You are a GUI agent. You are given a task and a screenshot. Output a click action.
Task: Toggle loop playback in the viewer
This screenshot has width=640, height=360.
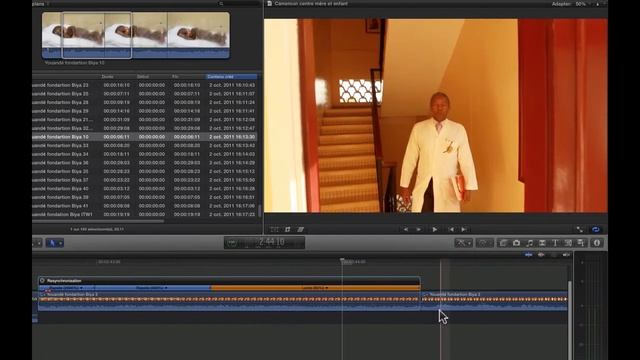click(596, 229)
